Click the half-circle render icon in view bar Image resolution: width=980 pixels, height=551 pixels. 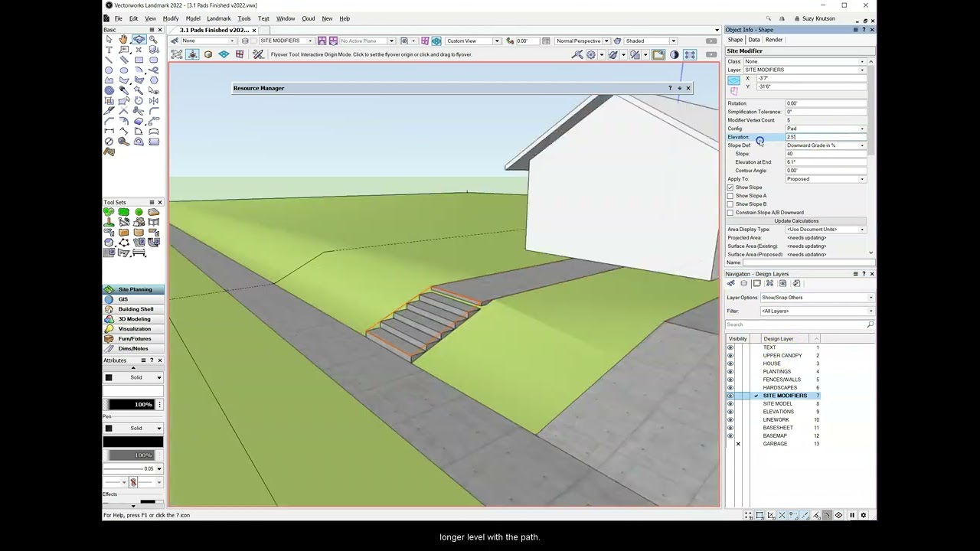674,54
